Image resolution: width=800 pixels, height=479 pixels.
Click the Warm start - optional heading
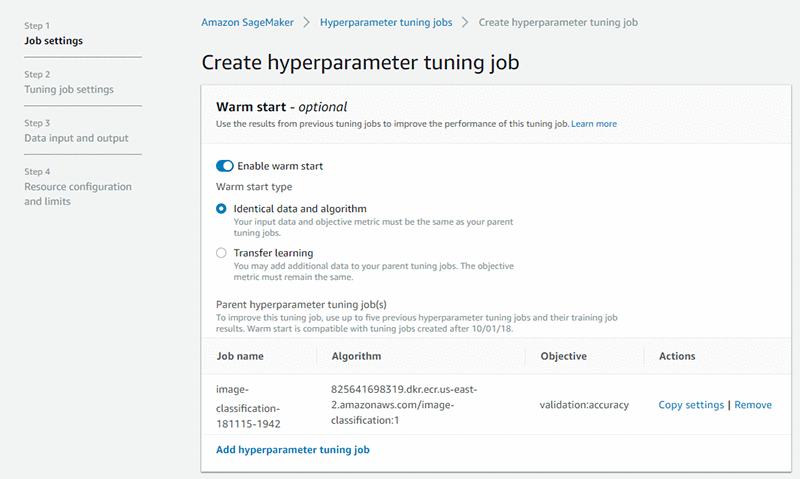[x=281, y=107]
